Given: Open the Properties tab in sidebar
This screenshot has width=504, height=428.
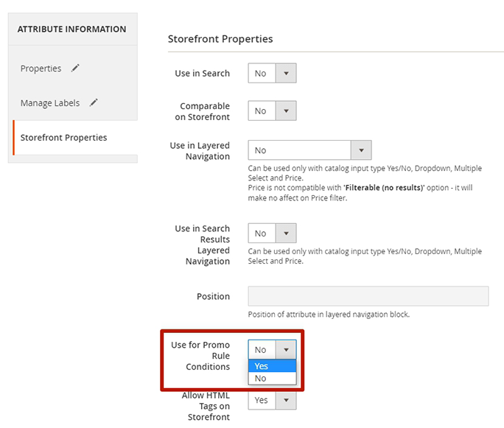Looking at the screenshot, I should [41, 69].
